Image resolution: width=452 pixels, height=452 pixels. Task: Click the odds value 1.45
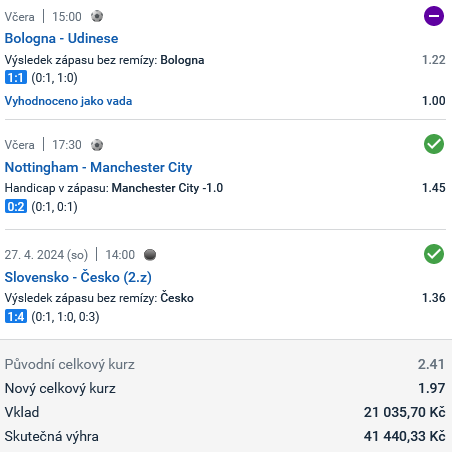coord(434,188)
